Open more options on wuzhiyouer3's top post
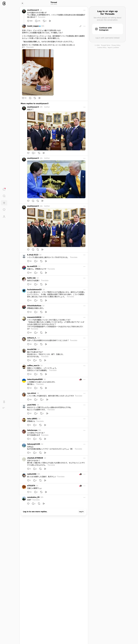The image size is (138, 644). point(84,10)
